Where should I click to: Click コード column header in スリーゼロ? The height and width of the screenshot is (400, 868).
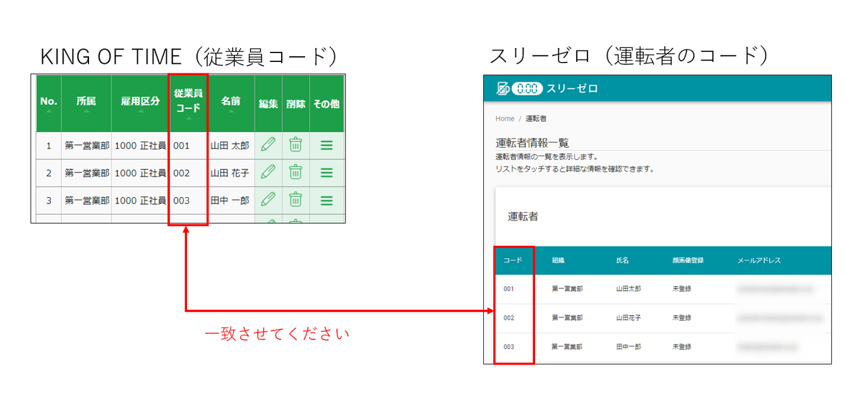(512, 260)
